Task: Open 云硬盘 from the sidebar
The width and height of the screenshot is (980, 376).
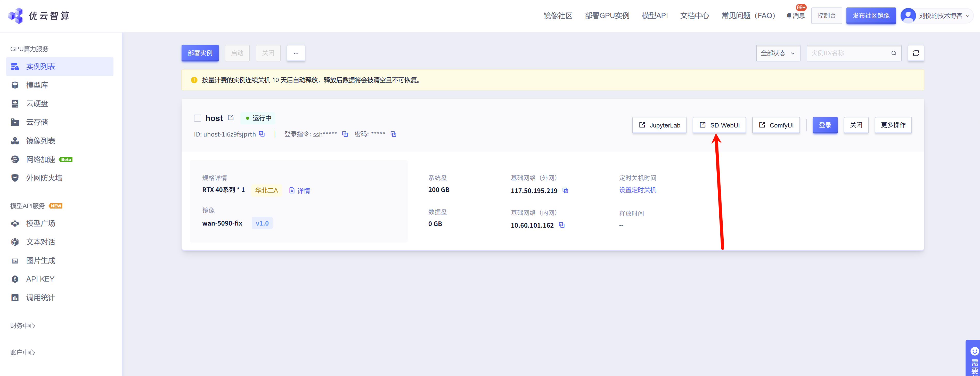Action: coord(37,103)
